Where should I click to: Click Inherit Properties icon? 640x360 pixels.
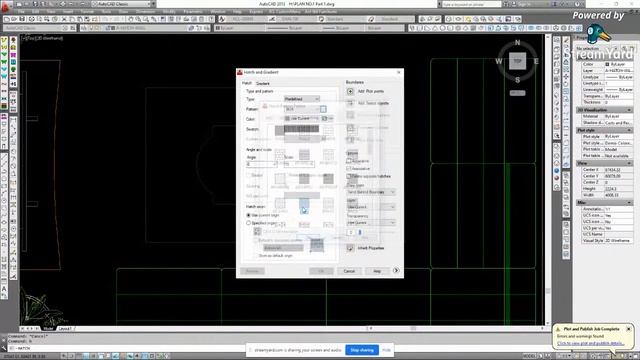click(350, 248)
